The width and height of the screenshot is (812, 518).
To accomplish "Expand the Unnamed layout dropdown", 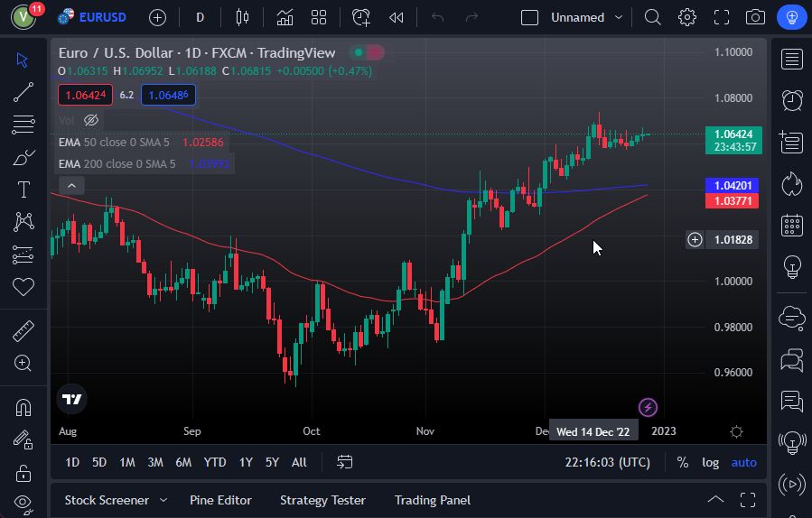I will point(619,17).
